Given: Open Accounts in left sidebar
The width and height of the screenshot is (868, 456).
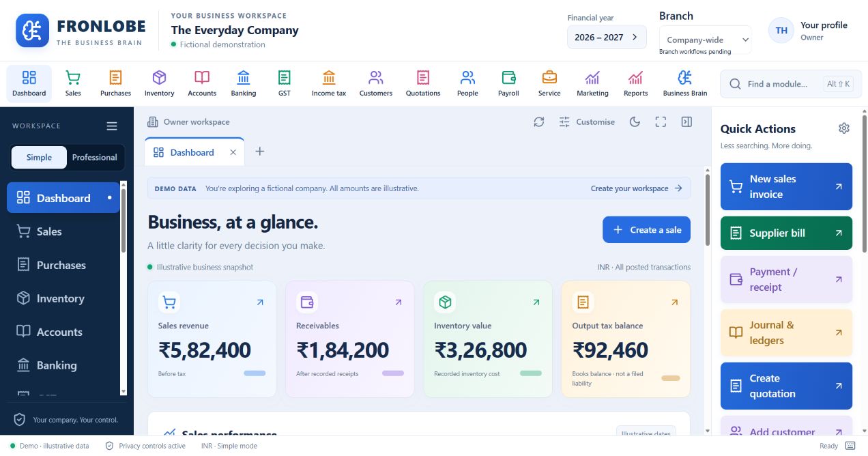Looking at the screenshot, I should click(x=63, y=332).
